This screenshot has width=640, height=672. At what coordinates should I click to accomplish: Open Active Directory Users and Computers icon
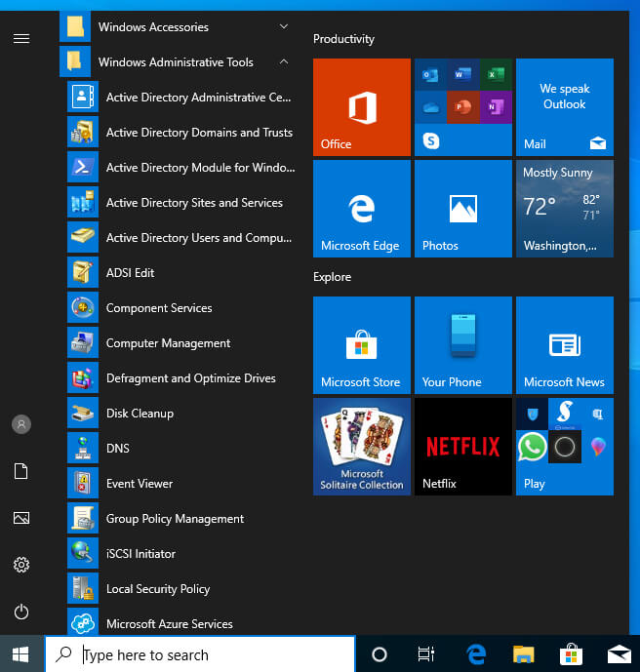pos(83,237)
